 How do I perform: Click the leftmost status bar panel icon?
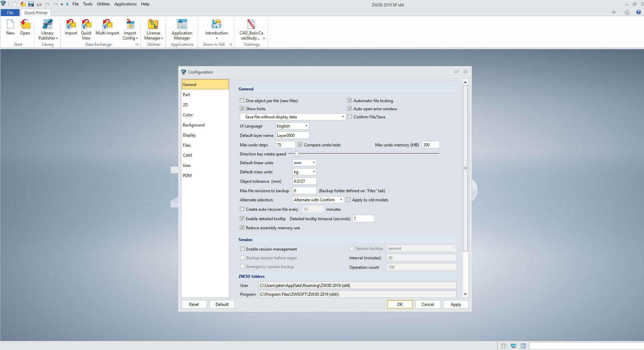point(504,346)
